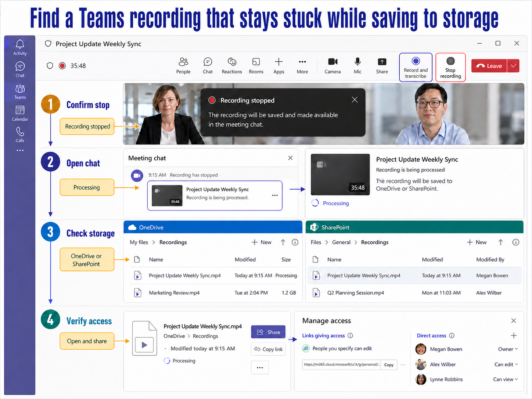The height and width of the screenshot is (399, 532).
Task: Open more options below Copy link
Action: (x=260, y=367)
